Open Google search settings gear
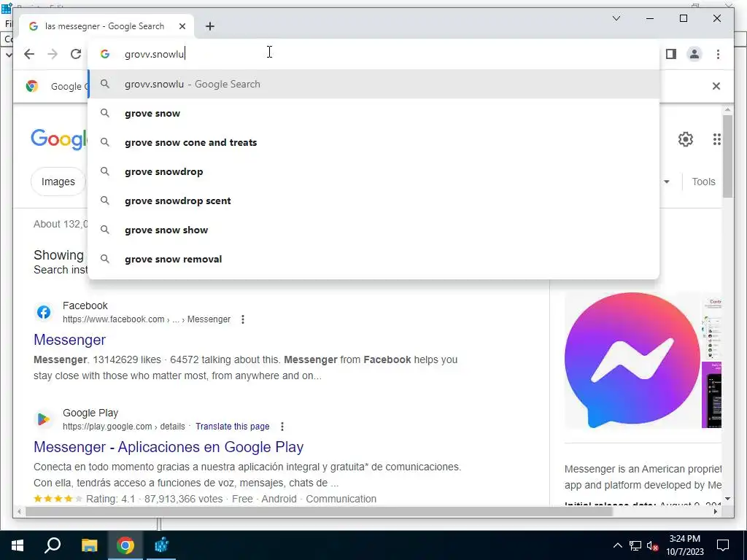The image size is (747, 560). click(x=685, y=139)
